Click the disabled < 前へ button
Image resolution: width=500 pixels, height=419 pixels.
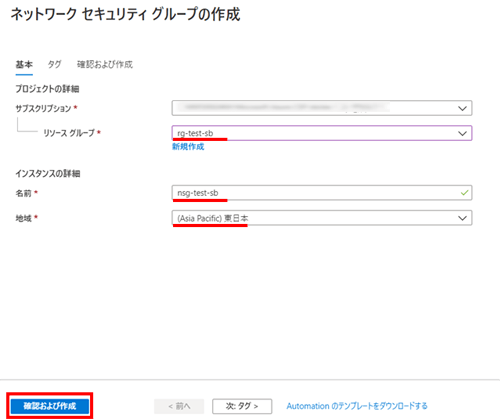tap(179, 406)
